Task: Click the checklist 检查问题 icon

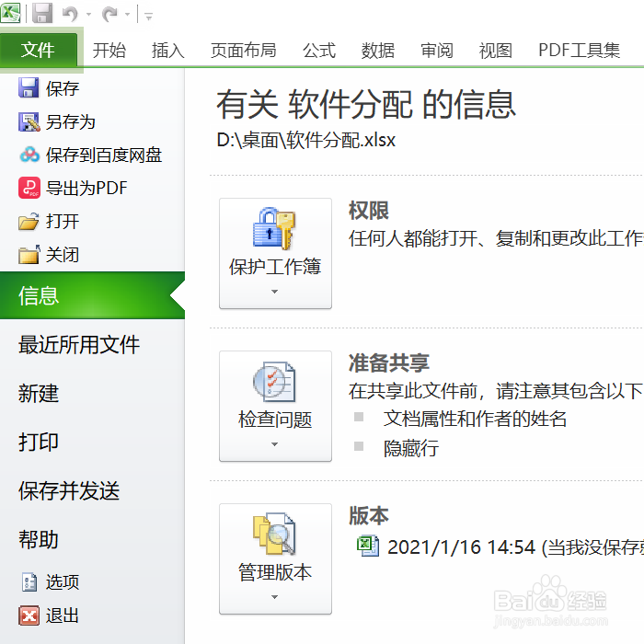Action: pos(274,382)
